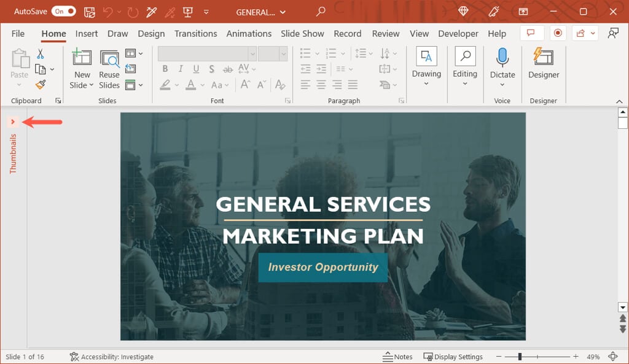Click Accessibility: Investigate in status bar

[x=112, y=357]
